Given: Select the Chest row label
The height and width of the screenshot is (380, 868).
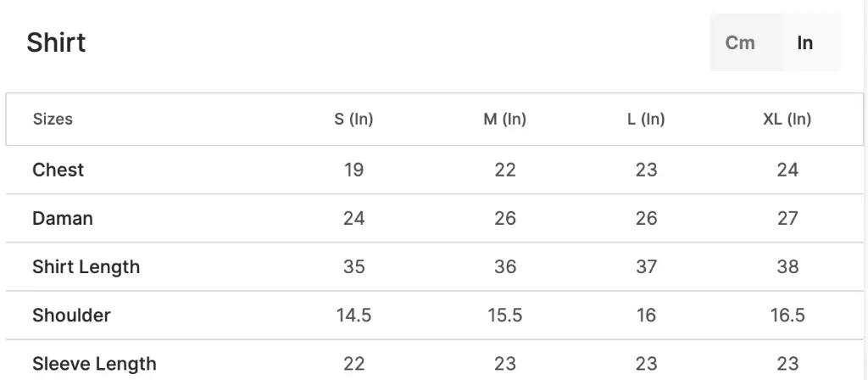Looking at the screenshot, I should point(58,170).
